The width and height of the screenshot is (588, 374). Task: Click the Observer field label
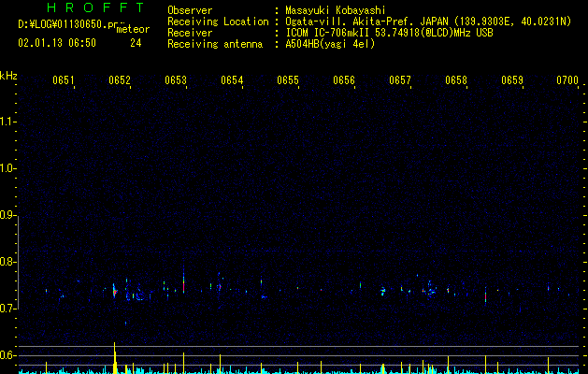pos(190,10)
